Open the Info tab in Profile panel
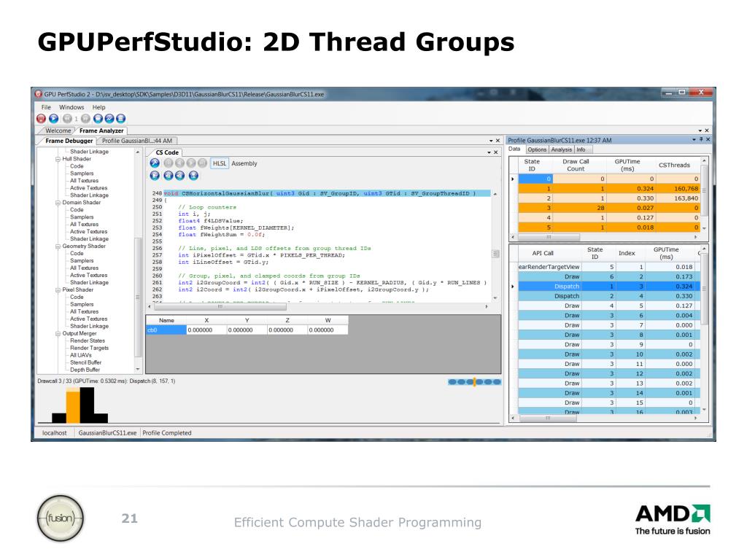Viewport: 747px width, 560px height. coord(581,149)
